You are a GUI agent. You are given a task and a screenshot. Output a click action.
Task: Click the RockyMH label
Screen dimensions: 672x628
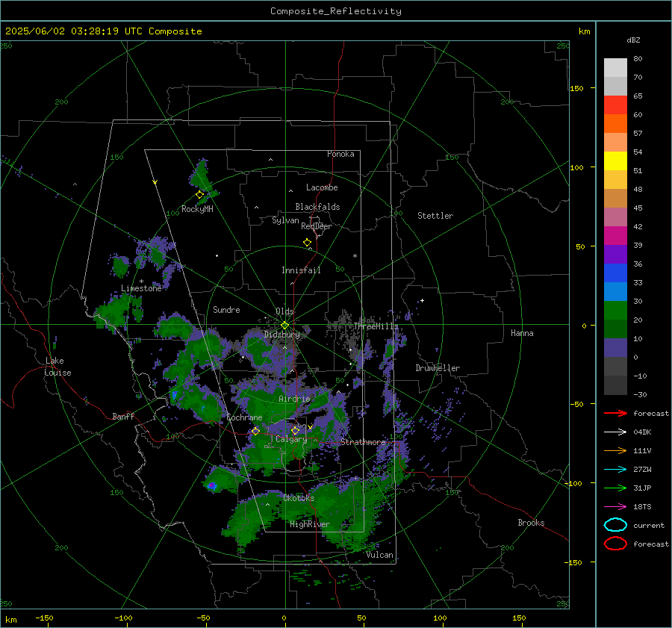tap(197, 209)
